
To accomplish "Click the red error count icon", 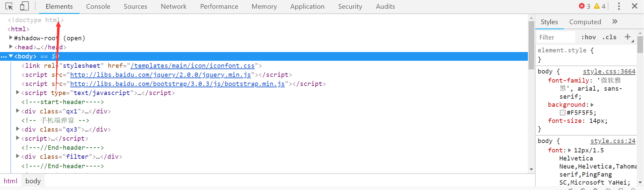I will pyautogui.click(x=582, y=6).
